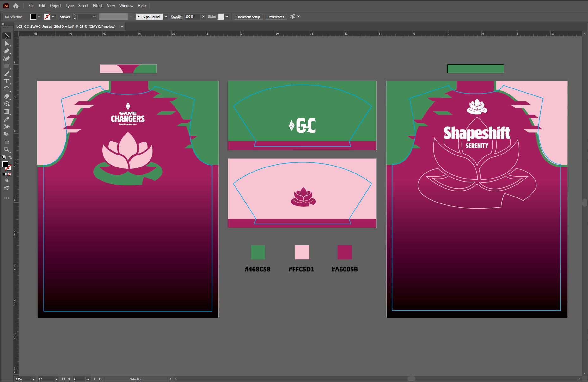Open the 5 pt. Round brush dropdown
Screen dimensions: 588x382
click(166, 17)
